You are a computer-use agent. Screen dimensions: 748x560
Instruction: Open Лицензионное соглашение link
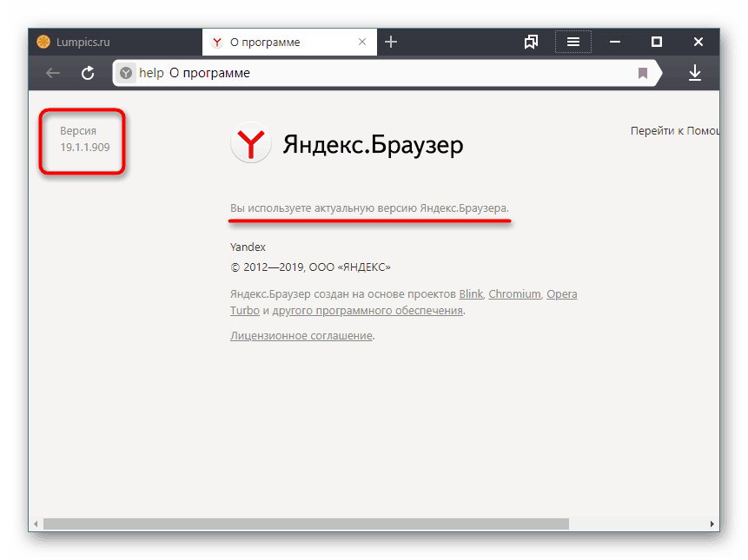pyautogui.click(x=301, y=335)
